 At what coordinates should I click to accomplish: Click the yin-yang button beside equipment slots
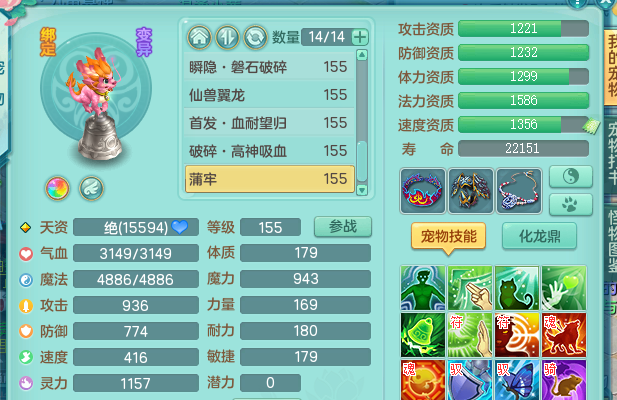coord(571,177)
